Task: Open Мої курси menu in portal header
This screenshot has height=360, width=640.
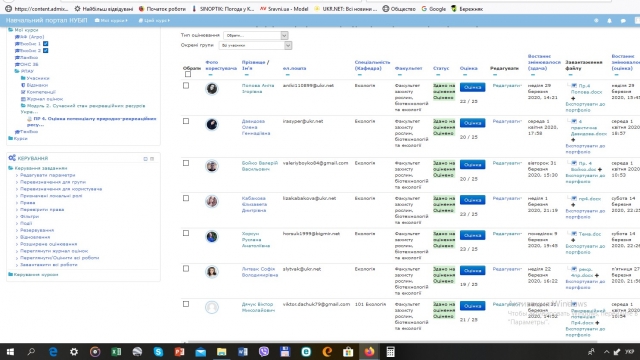Action: [111, 20]
